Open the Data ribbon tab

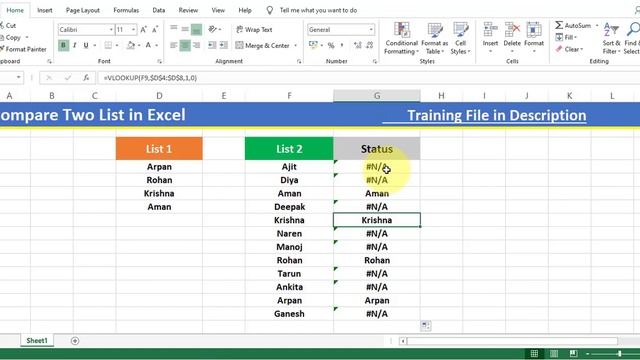[159, 10]
